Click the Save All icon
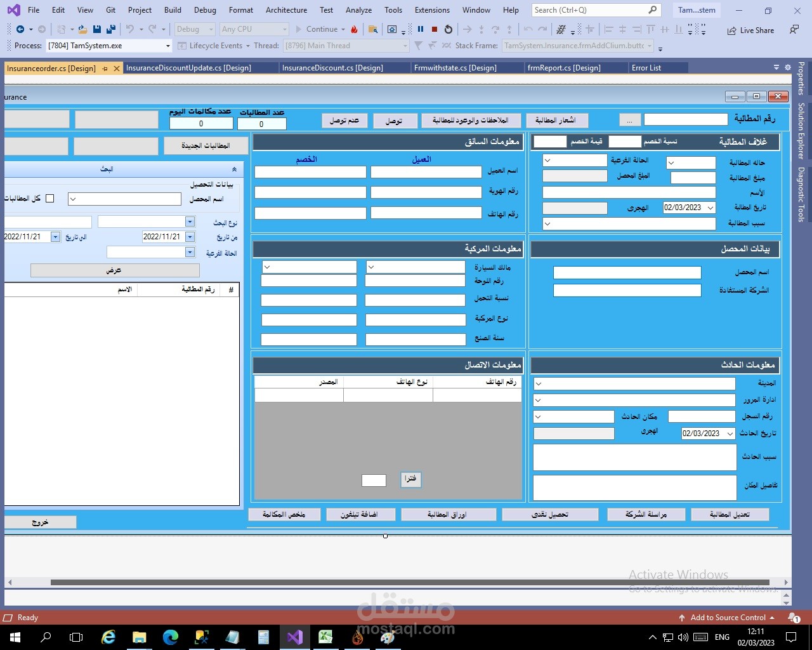812x650 pixels. click(x=110, y=29)
